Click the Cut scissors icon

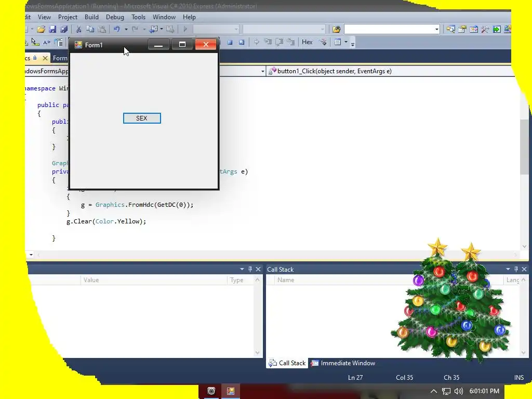pyautogui.click(x=79, y=29)
